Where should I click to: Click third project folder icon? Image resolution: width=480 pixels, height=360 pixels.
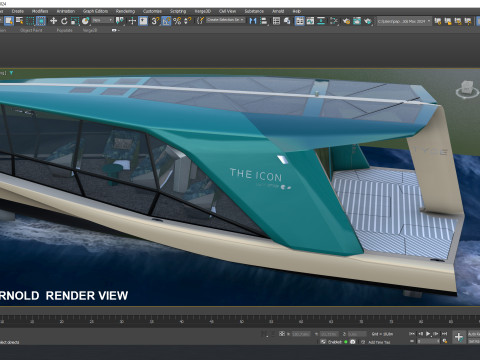(458, 21)
